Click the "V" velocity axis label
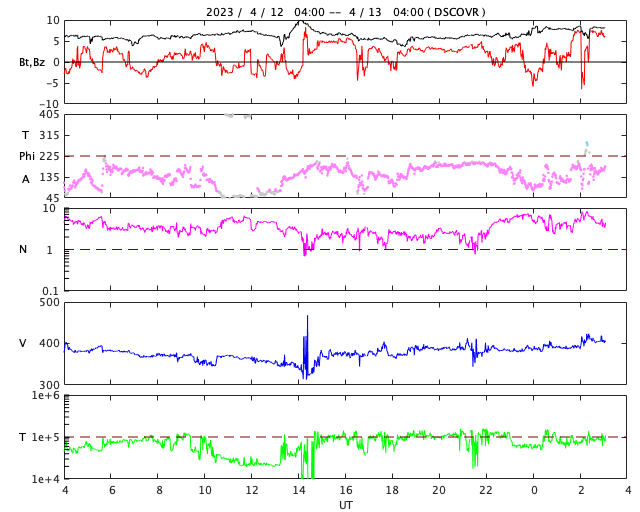Image resolution: width=640 pixels, height=512 pixels. click(x=23, y=343)
